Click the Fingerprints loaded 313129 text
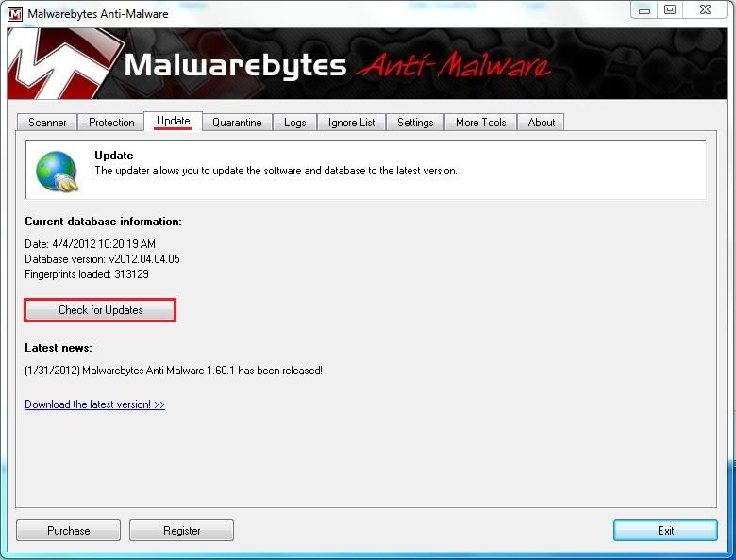 87,274
